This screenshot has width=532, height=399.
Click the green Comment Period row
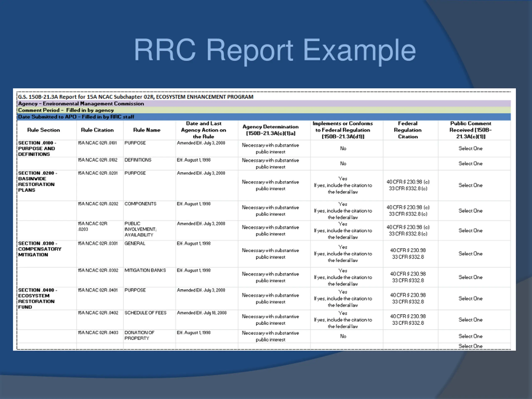coord(66,110)
